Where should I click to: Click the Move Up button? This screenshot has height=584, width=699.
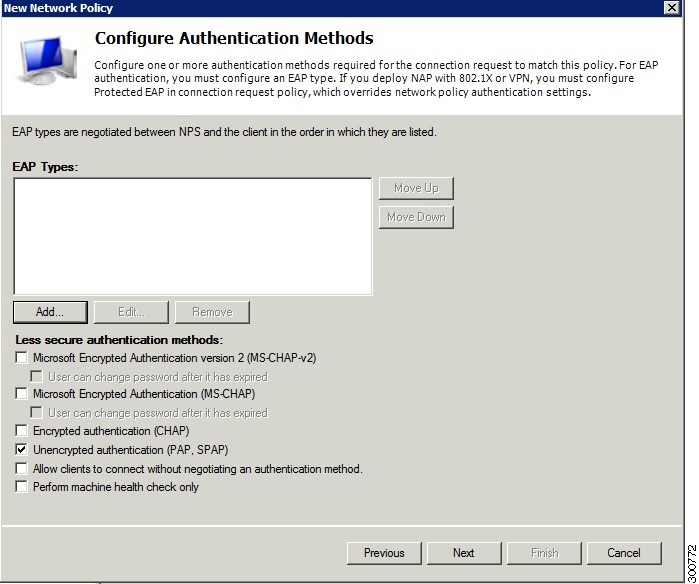(416, 188)
